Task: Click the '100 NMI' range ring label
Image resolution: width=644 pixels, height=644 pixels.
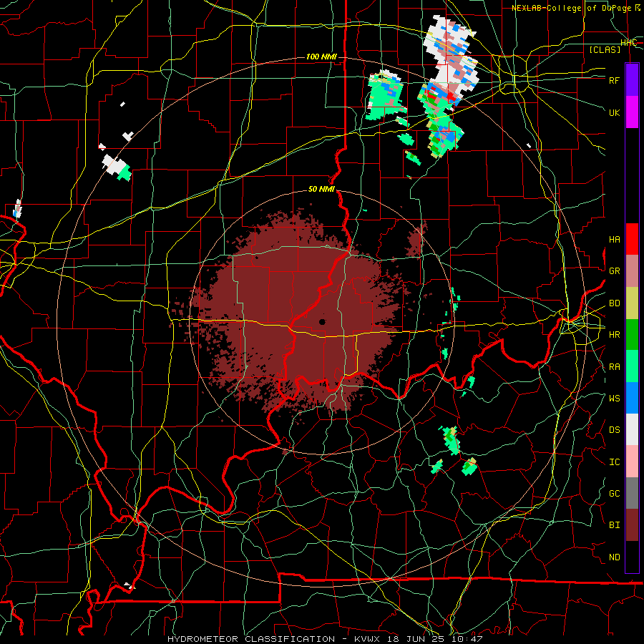Action: pyautogui.click(x=321, y=57)
